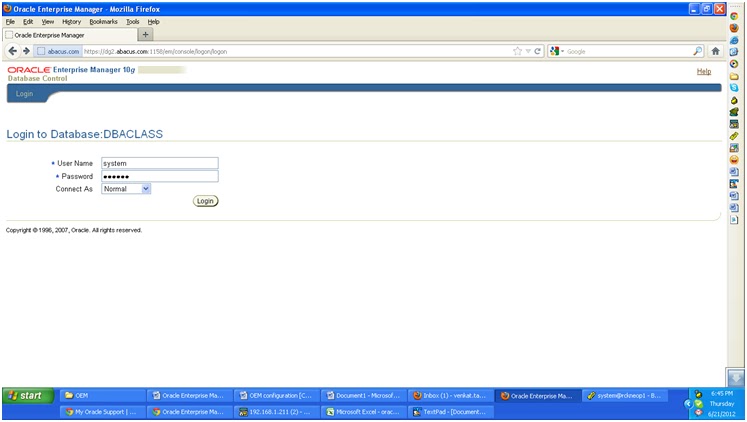Click the system clock showing 6:45 PM
Screen dimensions: 747x422
click(722, 393)
